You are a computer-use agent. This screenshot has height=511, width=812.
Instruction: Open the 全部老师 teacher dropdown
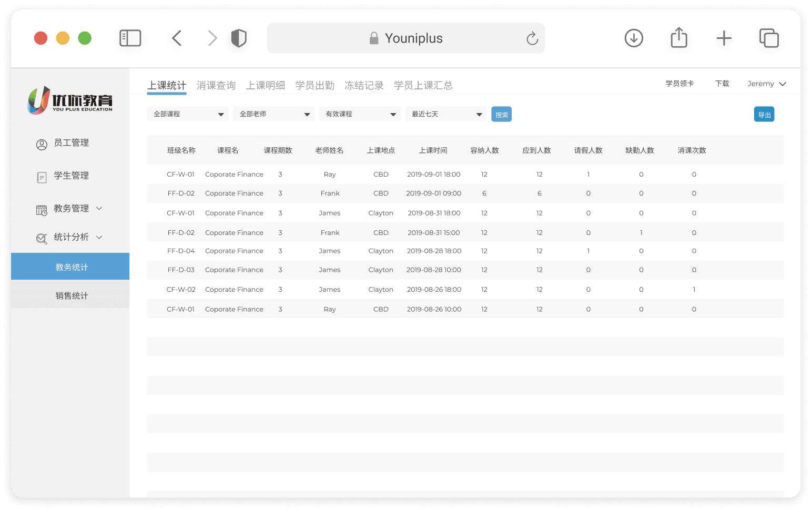(x=274, y=114)
